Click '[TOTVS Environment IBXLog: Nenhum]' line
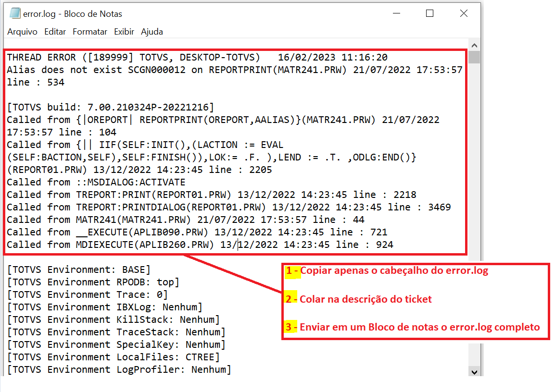This screenshot has width=555, height=392. 104,307
